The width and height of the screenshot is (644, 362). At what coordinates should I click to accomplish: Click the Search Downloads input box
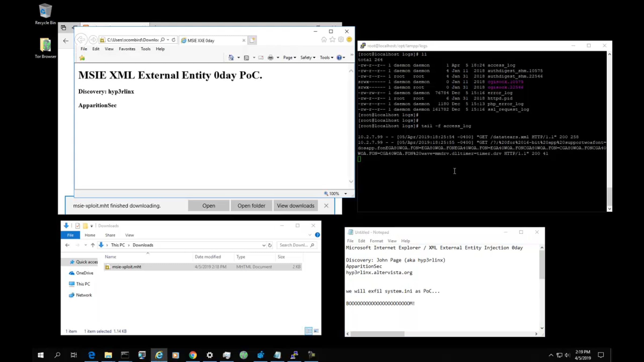pyautogui.click(x=297, y=245)
